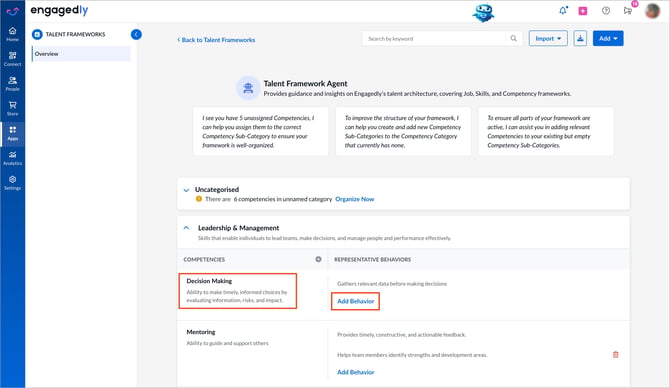Click the Organize Now link
This screenshot has height=388, width=670.
(x=355, y=199)
